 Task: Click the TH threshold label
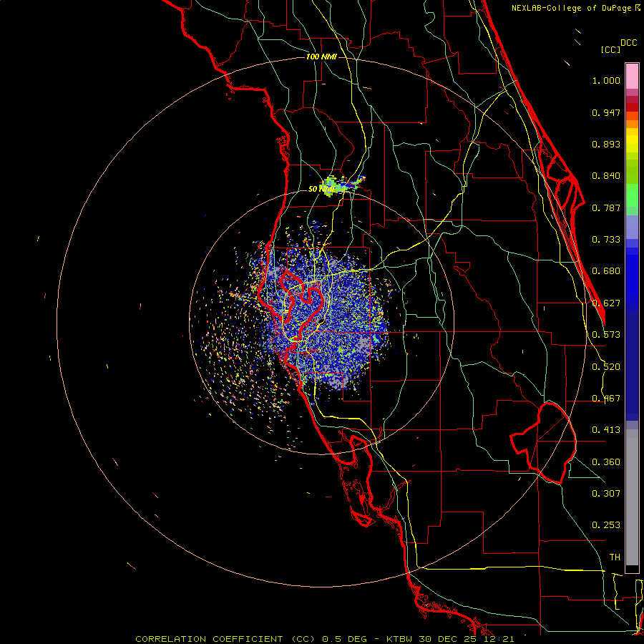615,557
